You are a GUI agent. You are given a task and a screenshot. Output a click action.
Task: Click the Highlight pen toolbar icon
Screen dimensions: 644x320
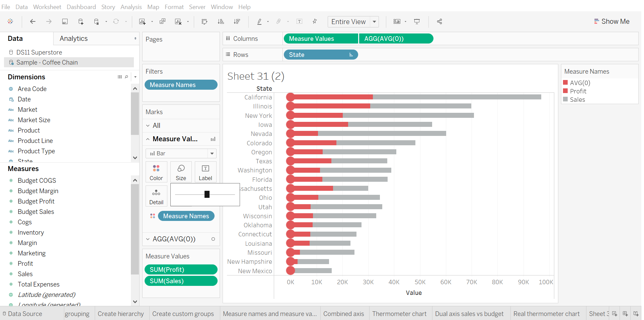click(x=260, y=21)
